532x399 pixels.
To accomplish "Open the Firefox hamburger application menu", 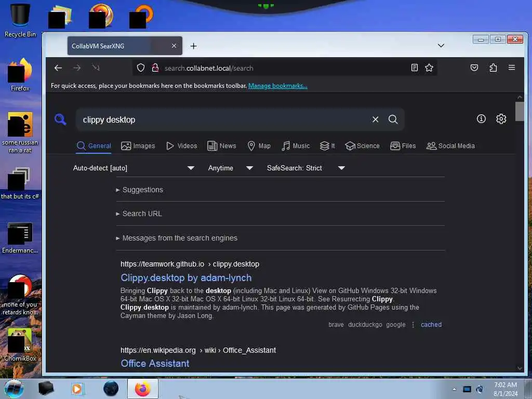I will tap(512, 68).
